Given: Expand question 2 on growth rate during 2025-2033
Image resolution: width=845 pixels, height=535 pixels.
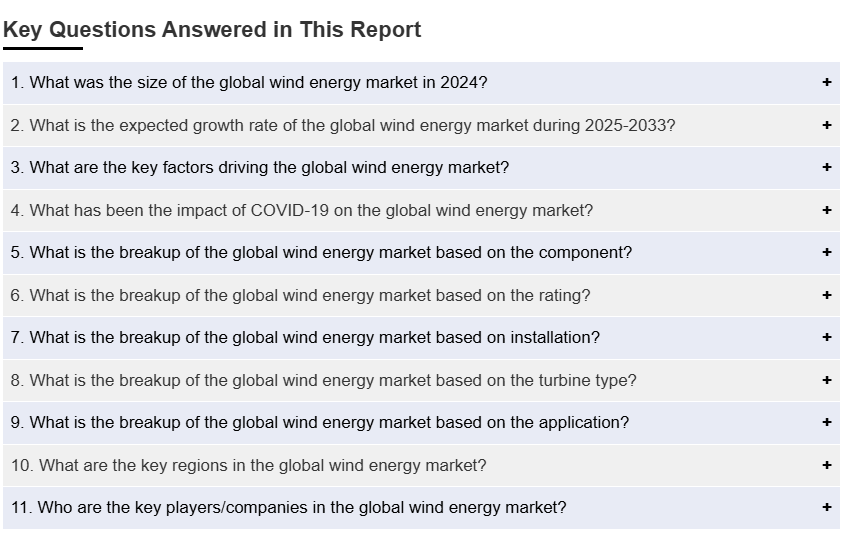Looking at the screenshot, I should [x=343, y=126].
